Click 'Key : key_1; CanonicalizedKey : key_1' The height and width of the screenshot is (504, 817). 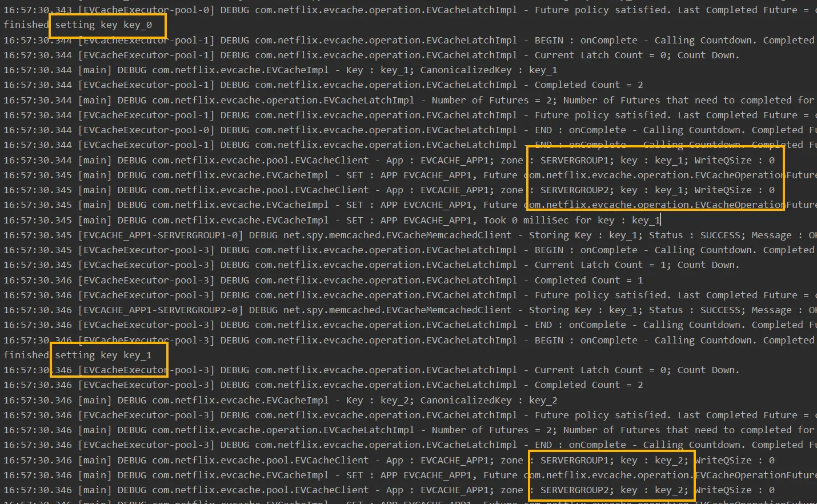pyautogui.click(x=451, y=70)
